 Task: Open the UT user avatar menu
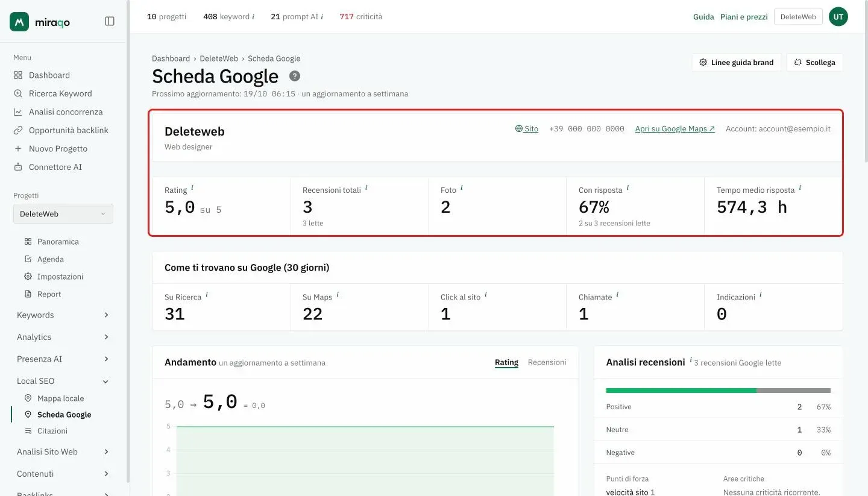pyautogui.click(x=838, y=17)
